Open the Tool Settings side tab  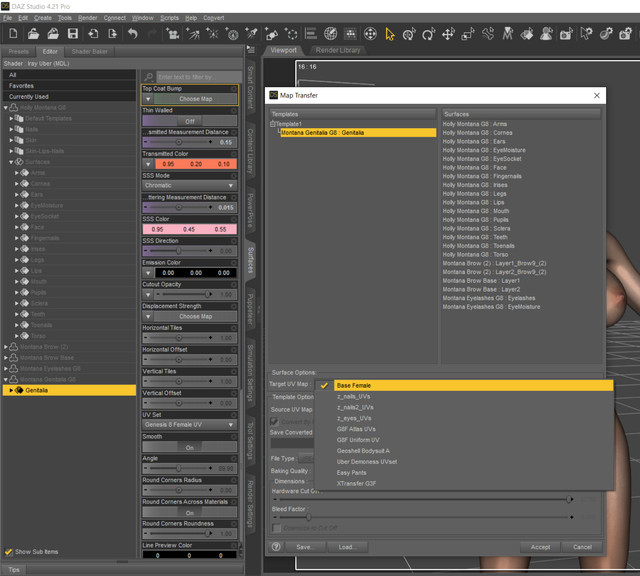click(250, 442)
